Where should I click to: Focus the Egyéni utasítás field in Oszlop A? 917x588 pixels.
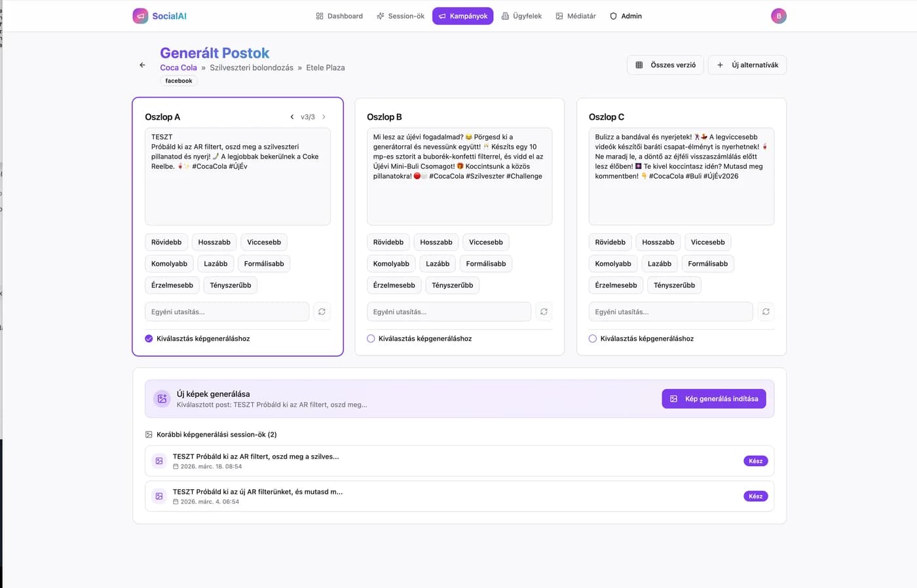pyautogui.click(x=227, y=312)
